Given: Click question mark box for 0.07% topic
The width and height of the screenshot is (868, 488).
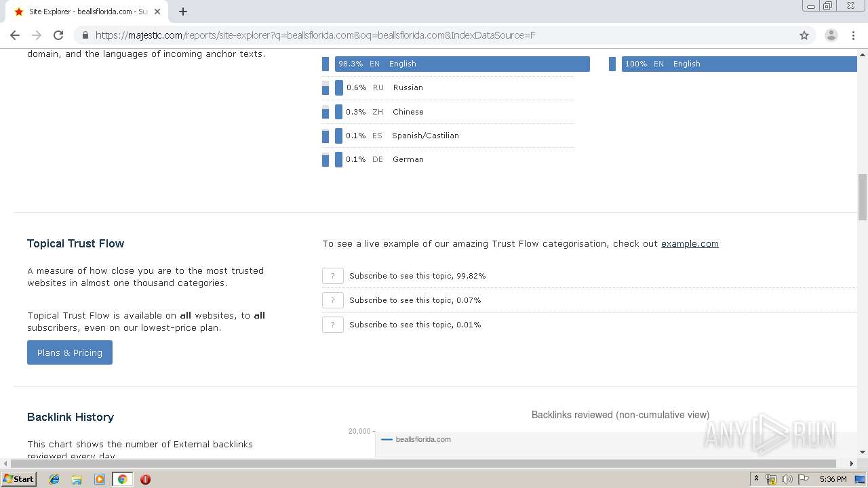Looking at the screenshot, I should coord(333,300).
